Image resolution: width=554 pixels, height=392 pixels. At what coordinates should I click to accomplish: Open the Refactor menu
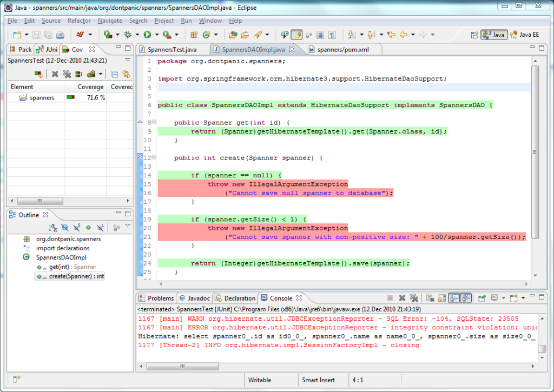click(x=79, y=21)
